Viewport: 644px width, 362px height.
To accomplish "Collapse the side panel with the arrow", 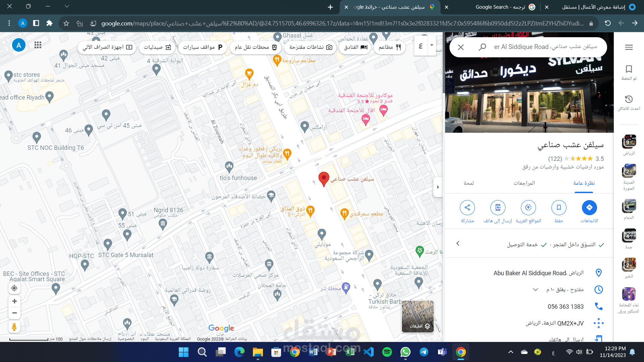I will click(x=438, y=187).
